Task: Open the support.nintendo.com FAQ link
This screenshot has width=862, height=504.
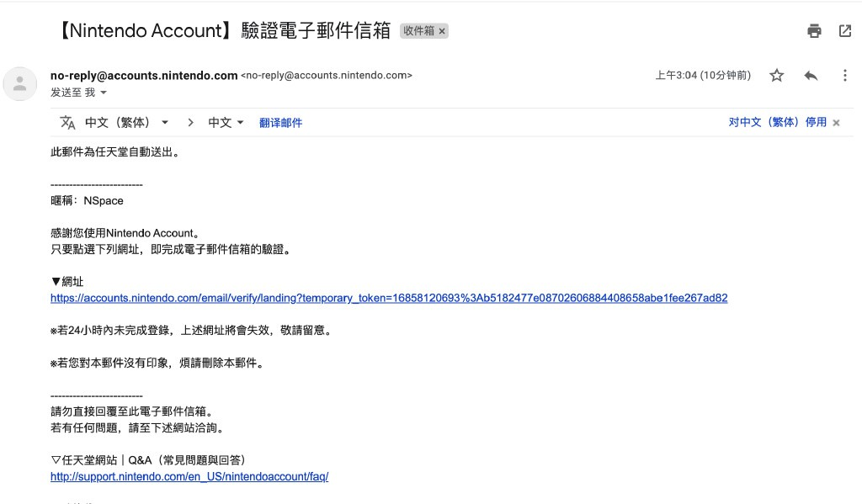Action: (189, 476)
